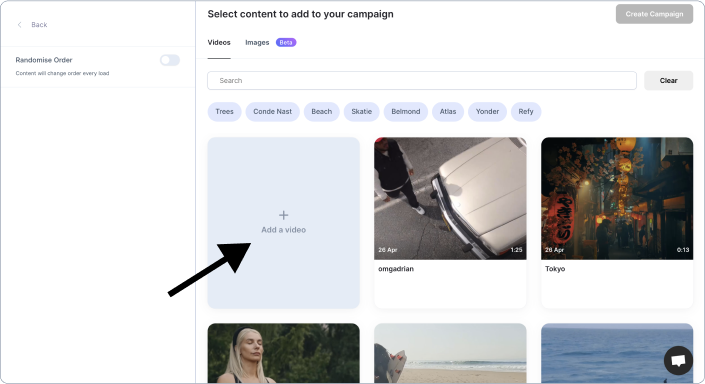Select the ocean water video thumbnail

617,353
